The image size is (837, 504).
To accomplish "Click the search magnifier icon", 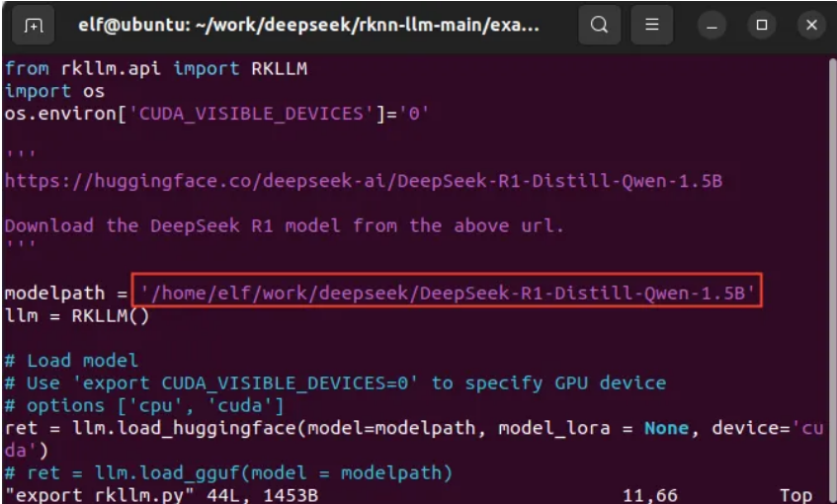I will point(599,26).
